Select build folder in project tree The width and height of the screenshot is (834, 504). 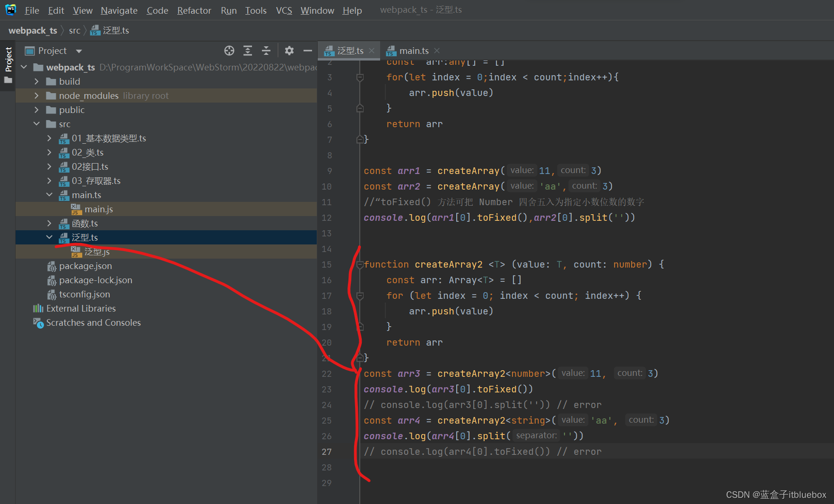[166, 81]
